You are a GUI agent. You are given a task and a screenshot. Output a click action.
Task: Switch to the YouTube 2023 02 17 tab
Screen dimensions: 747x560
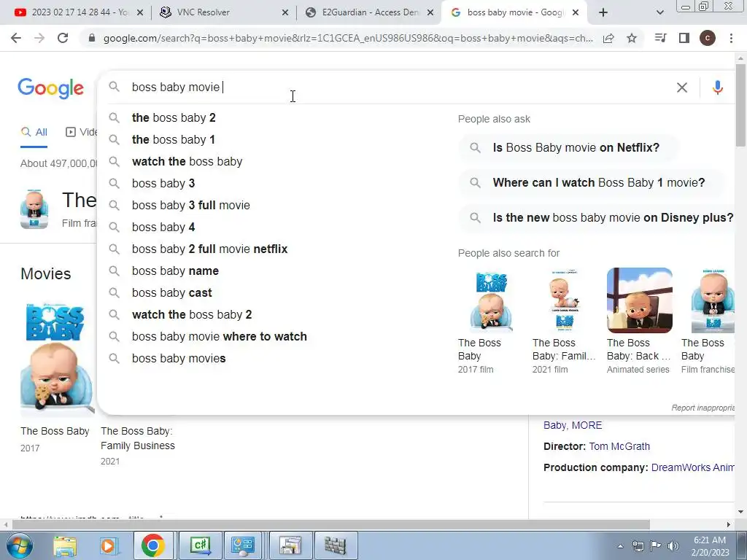pos(76,12)
